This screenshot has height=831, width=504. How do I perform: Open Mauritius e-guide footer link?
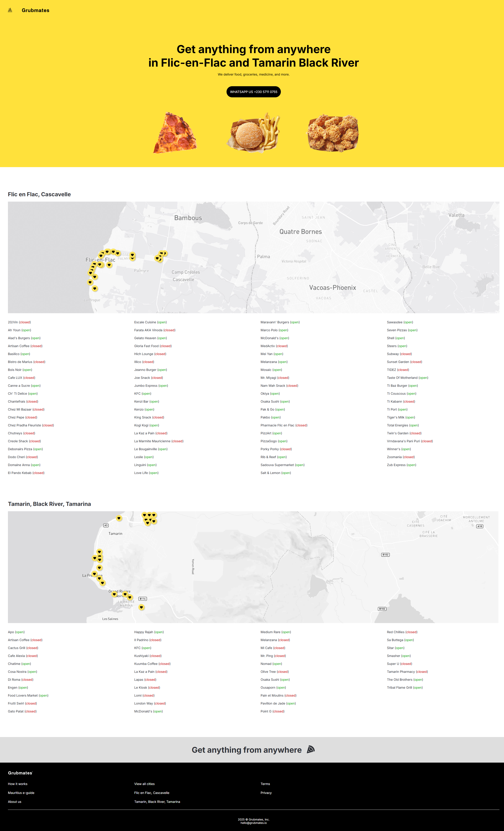tap(21, 793)
